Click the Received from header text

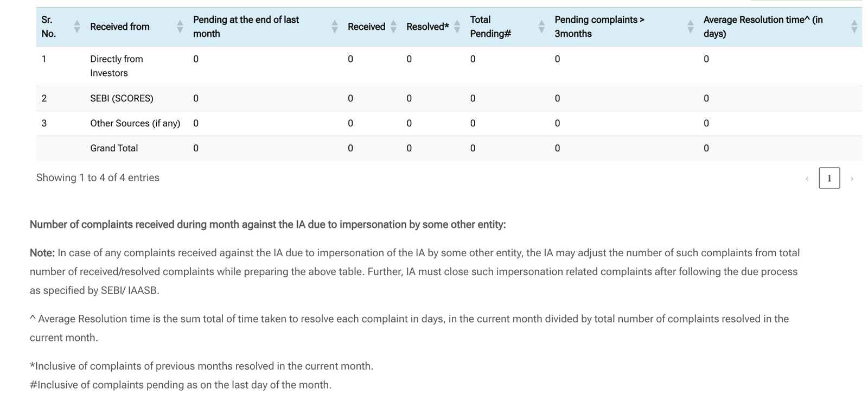(119, 27)
